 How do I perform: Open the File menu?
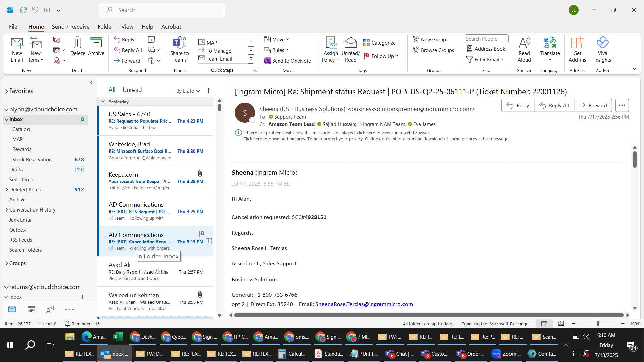click(13, 27)
